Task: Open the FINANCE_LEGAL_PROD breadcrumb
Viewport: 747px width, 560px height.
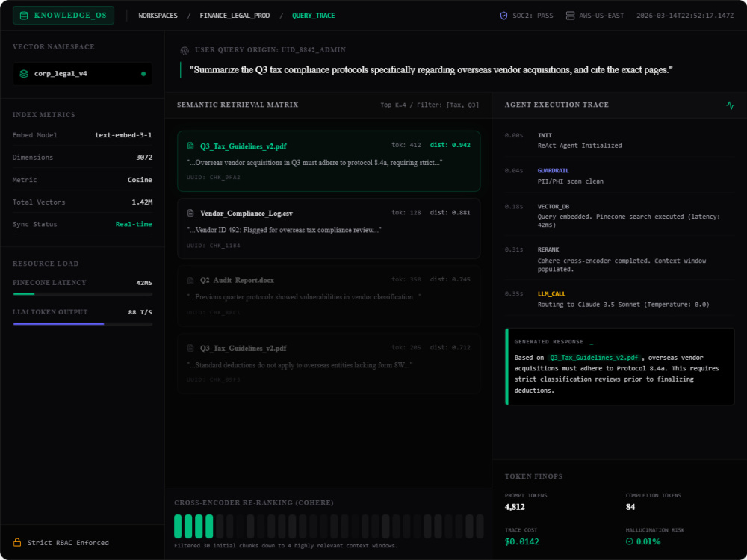Action: [235, 16]
